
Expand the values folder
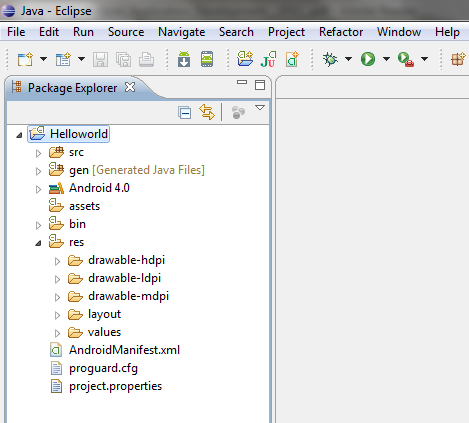(x=57, y=333)
